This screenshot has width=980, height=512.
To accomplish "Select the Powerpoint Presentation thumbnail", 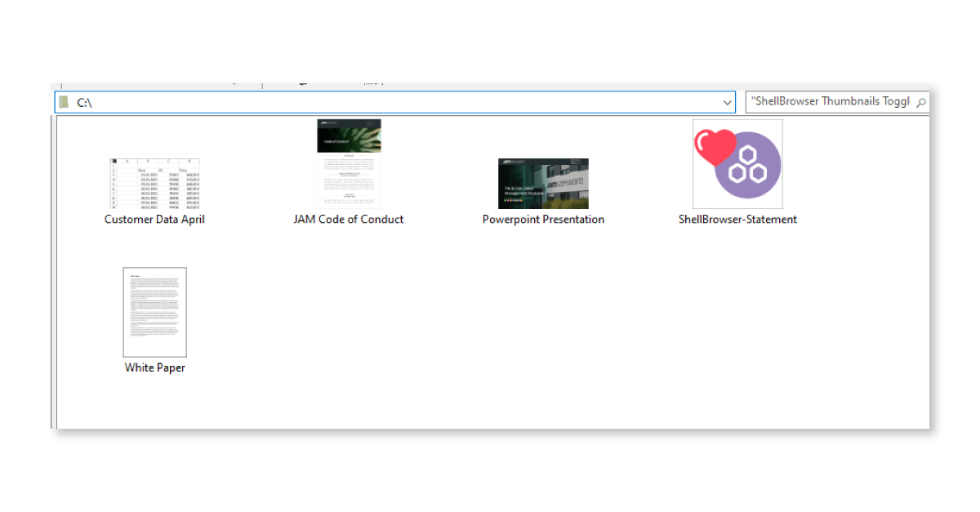I will pos(543,184).
